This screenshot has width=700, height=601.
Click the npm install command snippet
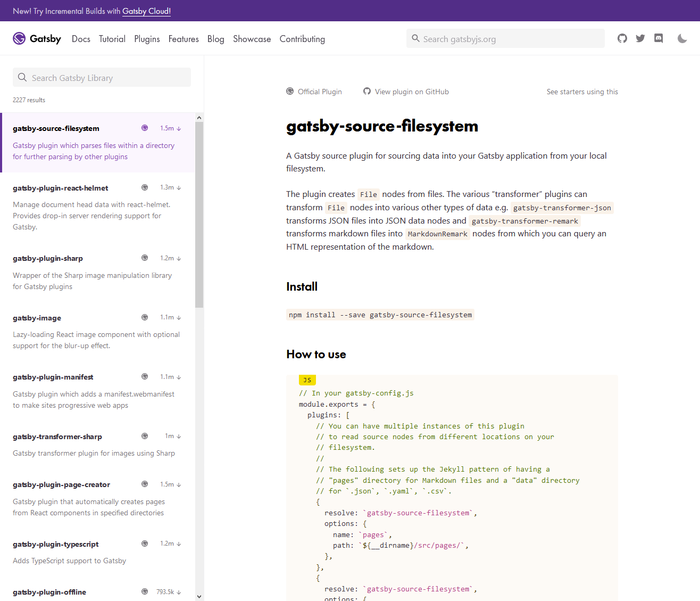(380, 315)
